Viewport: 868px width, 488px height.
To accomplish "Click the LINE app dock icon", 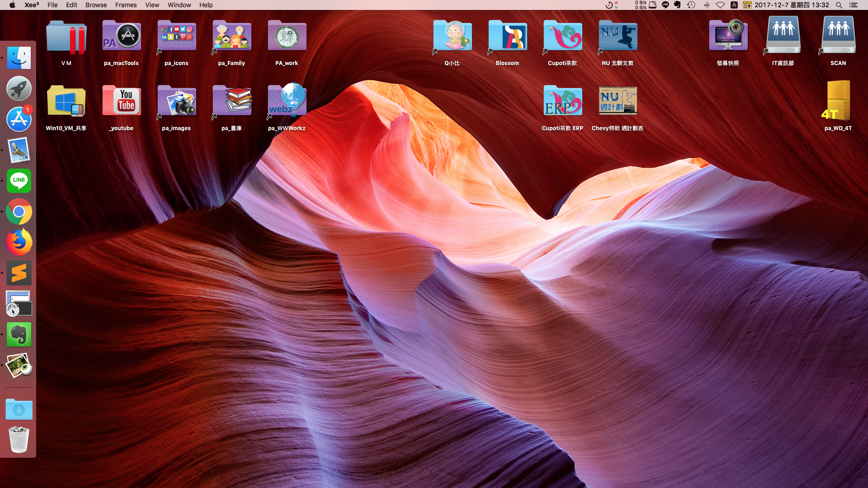I will coord(19,181).
